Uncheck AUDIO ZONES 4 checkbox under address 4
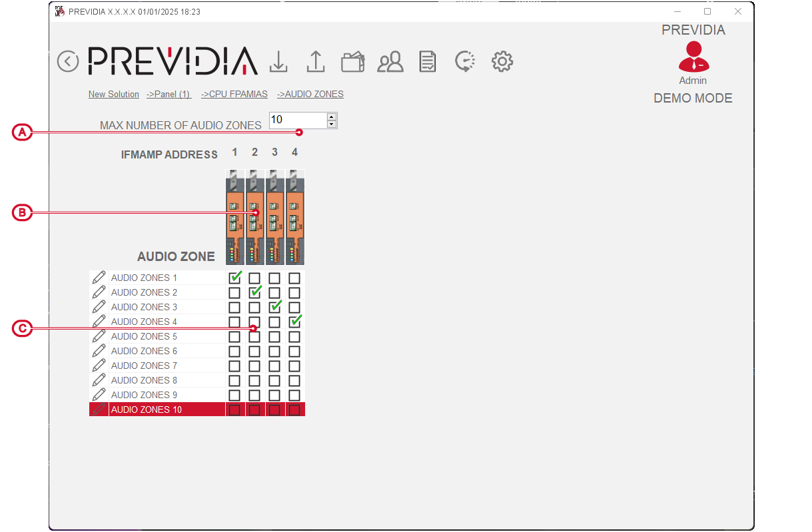Screen dimensions: 812x532 294,322
